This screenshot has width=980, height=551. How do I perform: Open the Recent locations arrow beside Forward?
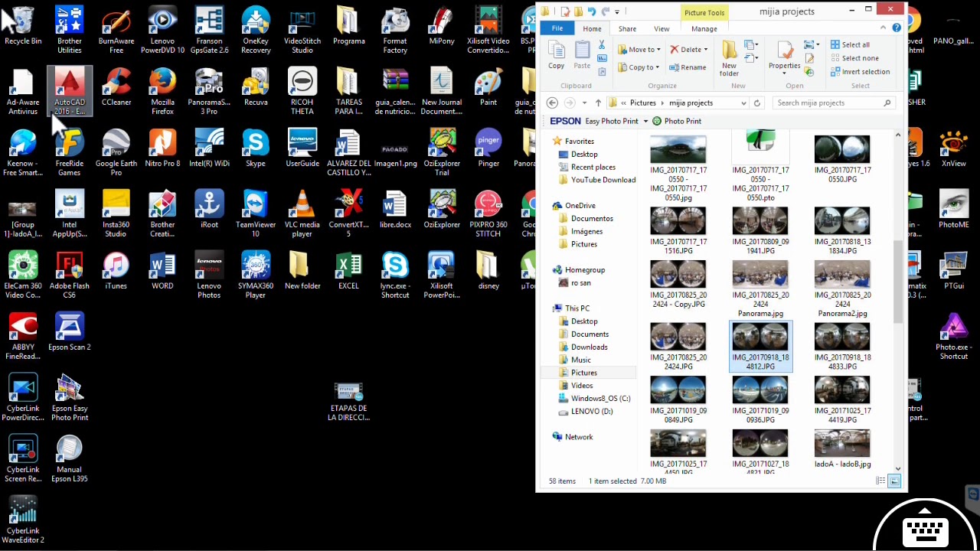click(x=584, y=103)
